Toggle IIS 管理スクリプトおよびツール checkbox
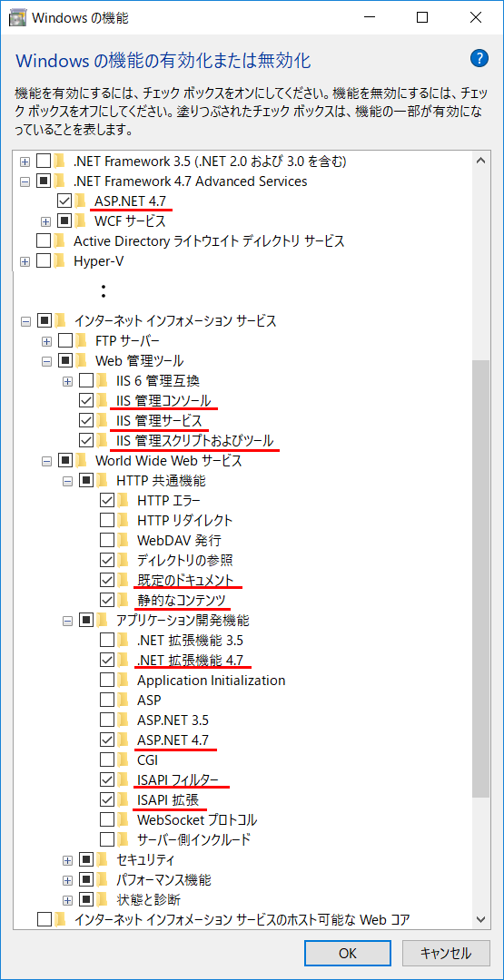The height and width of the screenshot is (980, 504). pyautogui.click(x=85, y=441)
